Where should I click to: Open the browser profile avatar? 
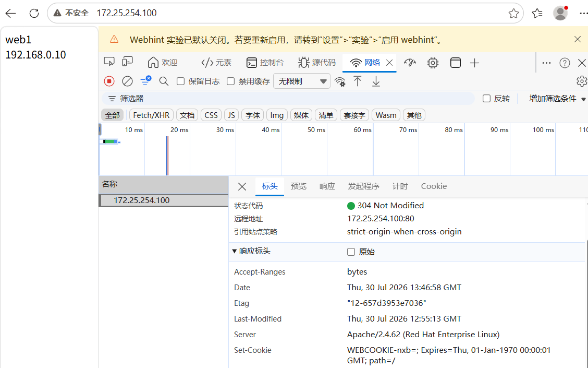pyautogui.click(x=560, y=13)
